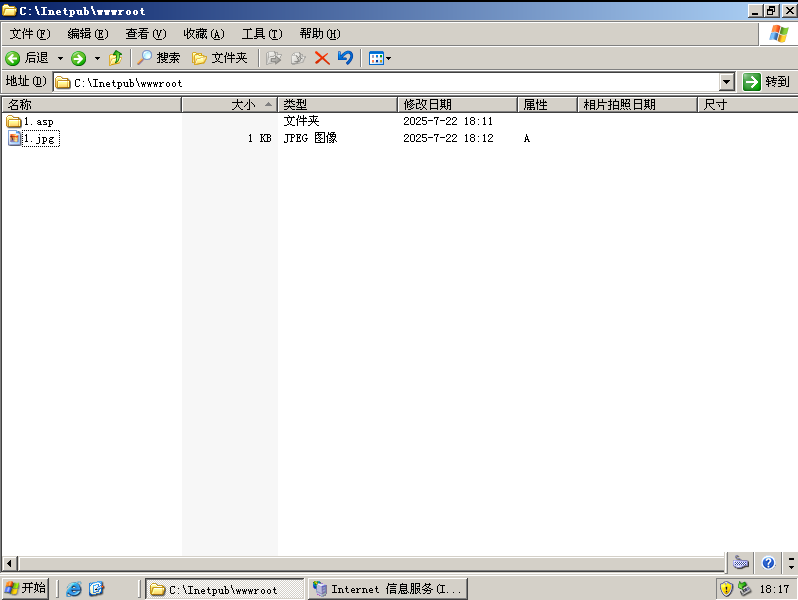Click the keyboard language bar icon
Image resolution: width=798 pixels, height=600 pixels.
pos(740,563)
